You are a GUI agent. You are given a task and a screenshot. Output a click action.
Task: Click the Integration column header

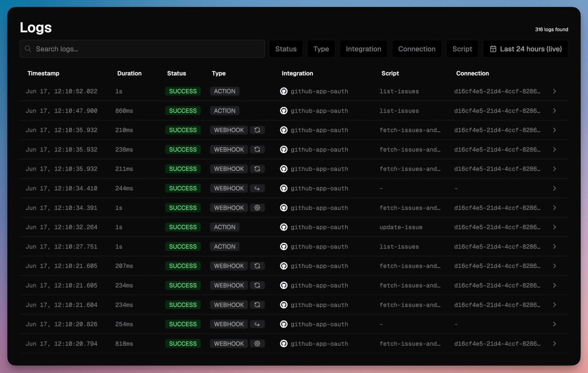[x=297, y=74]
